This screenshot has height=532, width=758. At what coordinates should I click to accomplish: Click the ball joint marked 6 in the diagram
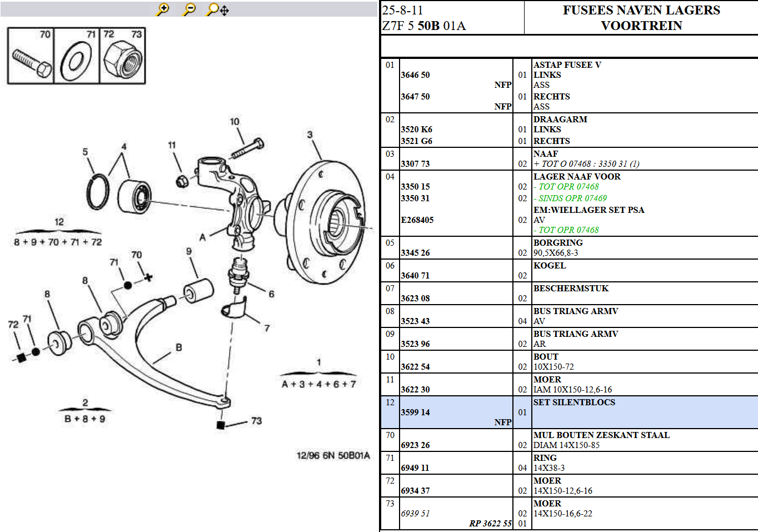click(x=238, y=272)
